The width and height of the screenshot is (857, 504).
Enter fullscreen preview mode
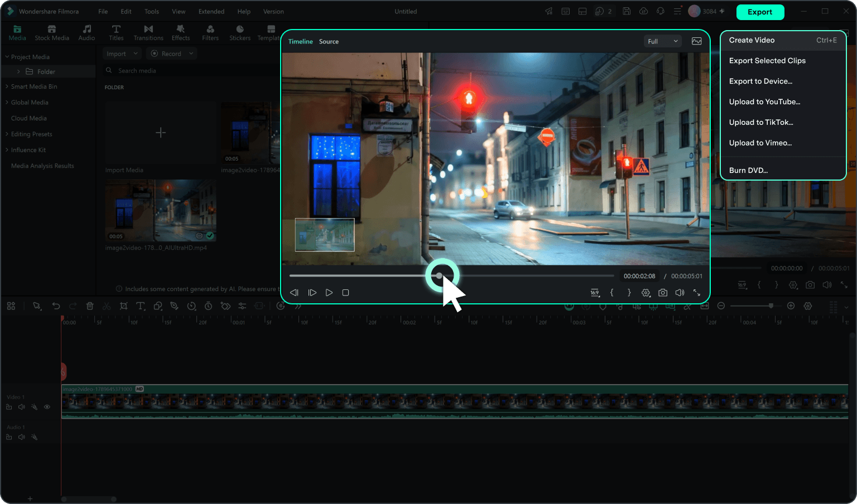coord(697,293)
